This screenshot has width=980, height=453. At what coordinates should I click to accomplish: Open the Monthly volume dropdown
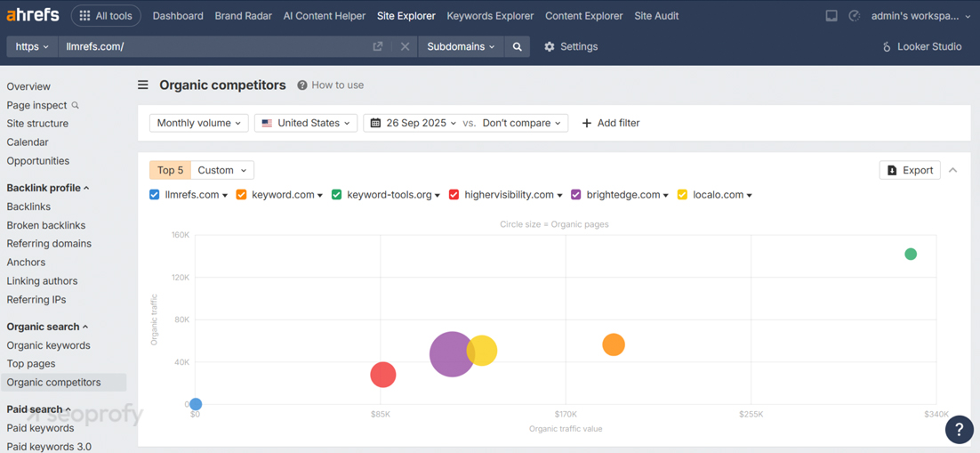[198, 123]
